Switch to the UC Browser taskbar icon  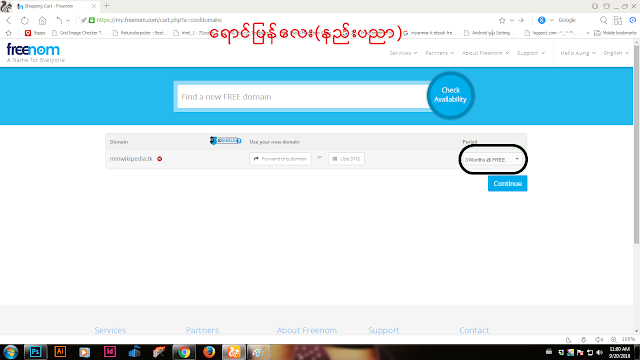[234, 351]
